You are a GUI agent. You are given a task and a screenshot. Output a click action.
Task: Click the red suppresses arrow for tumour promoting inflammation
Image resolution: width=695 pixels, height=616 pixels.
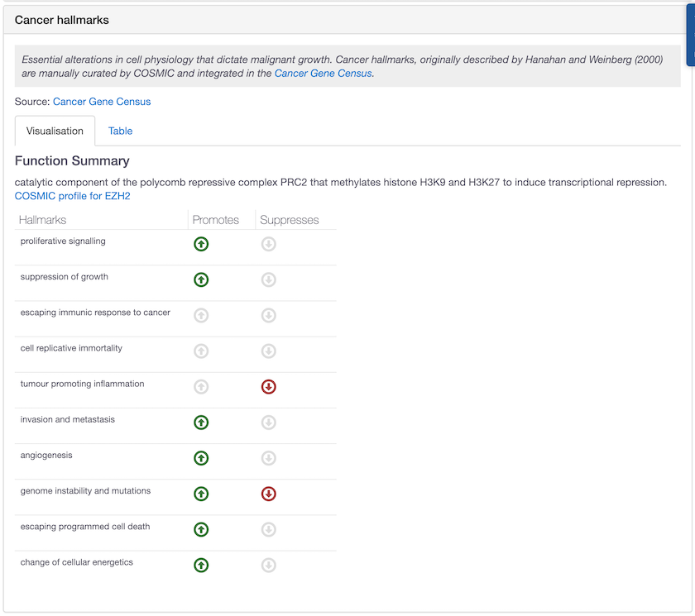(269, 387)
